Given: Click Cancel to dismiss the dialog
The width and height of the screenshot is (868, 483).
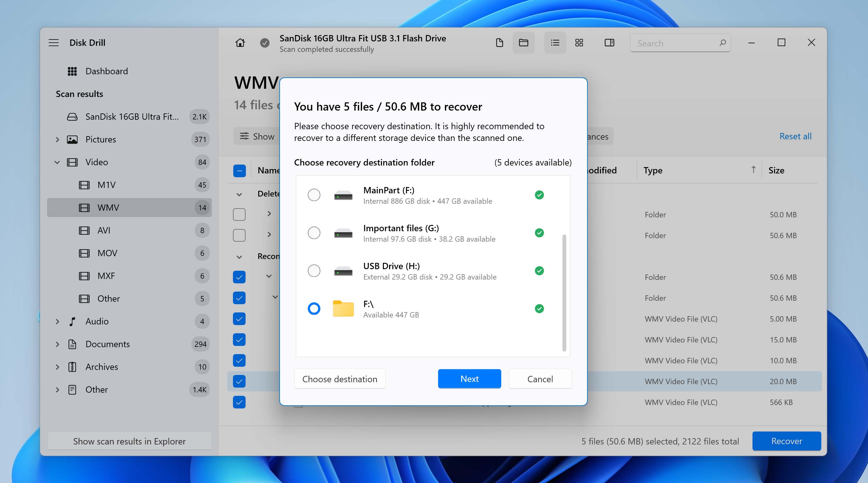Looking at the screenshot, I should (540, 378).
